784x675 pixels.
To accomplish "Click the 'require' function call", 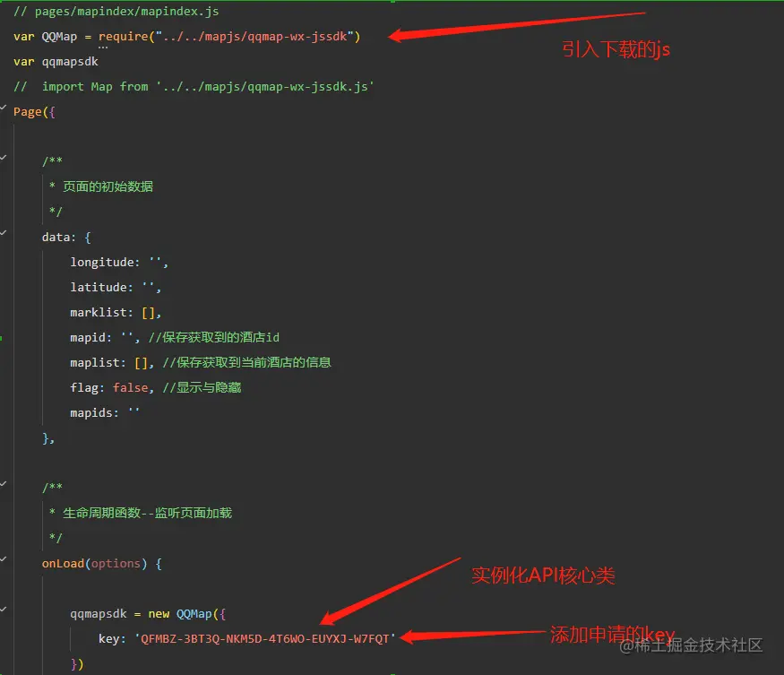I will pos(124,37).
